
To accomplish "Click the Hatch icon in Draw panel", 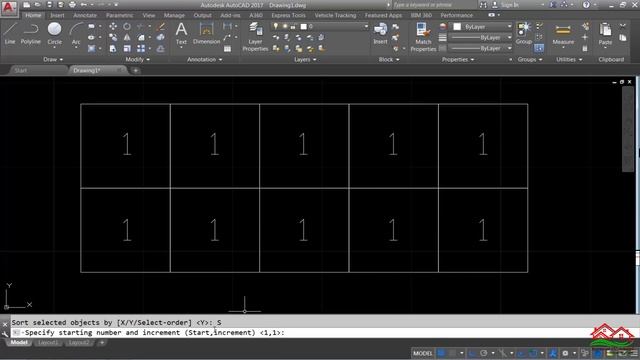I will pyautogui.click(x=91, y=49).
